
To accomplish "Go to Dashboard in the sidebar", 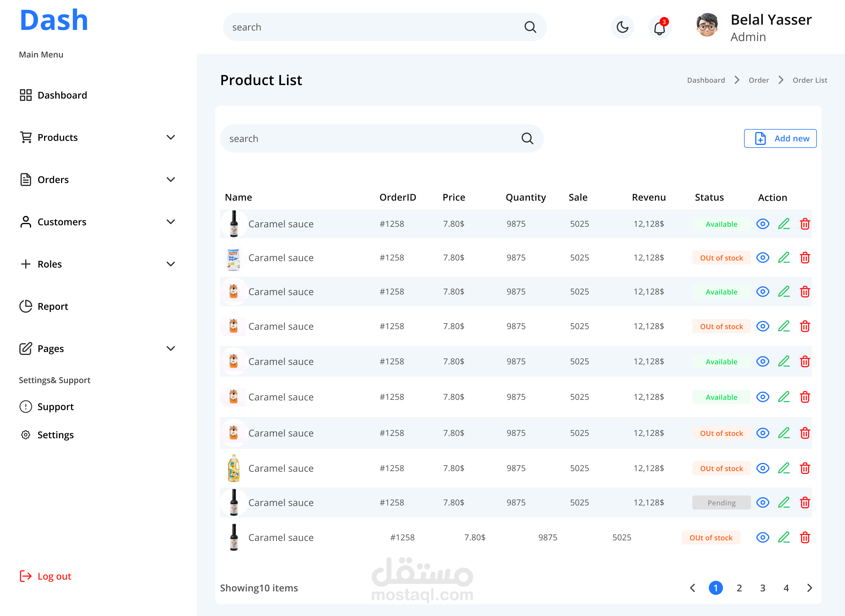I will [x=62, y=95].
